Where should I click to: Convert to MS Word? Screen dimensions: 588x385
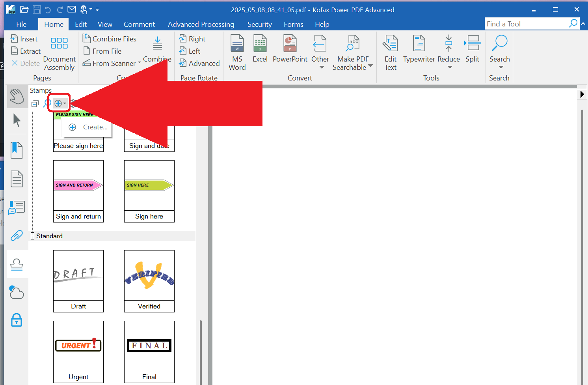click(x=237, y=52)
